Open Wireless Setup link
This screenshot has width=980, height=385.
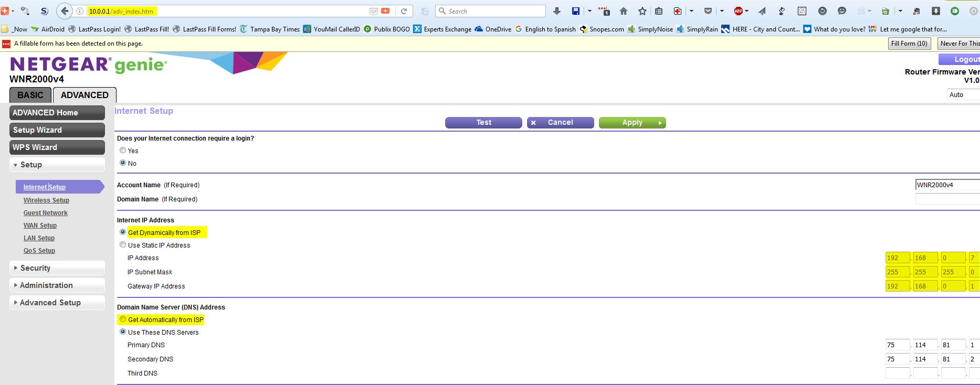(x=46, y=200)
